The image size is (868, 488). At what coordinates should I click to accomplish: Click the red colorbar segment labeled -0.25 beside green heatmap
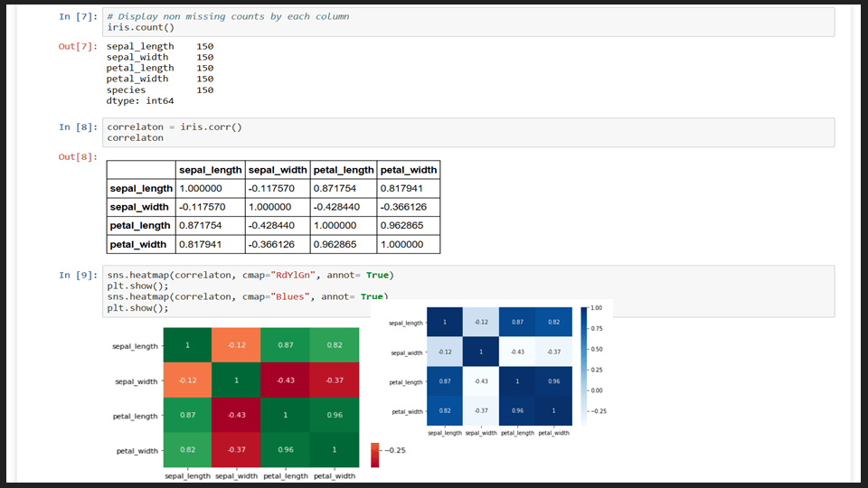click(x=374, y=455)
